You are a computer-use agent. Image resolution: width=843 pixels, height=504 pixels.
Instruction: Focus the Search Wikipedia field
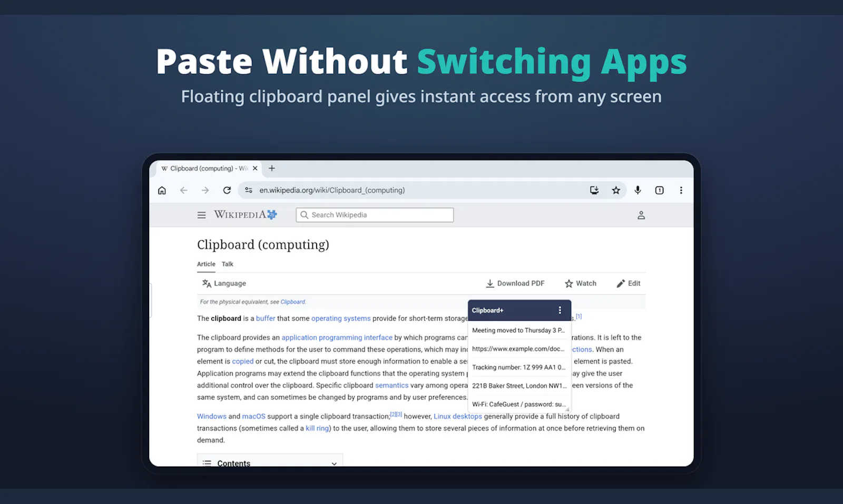(375, 215)
